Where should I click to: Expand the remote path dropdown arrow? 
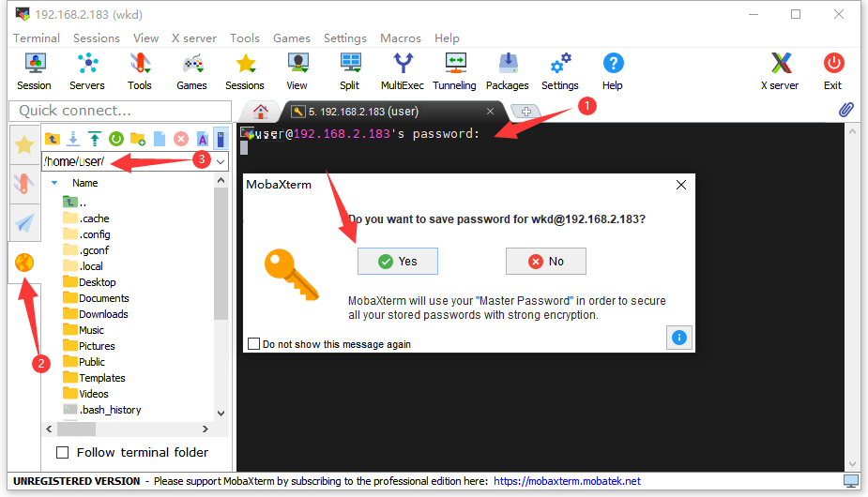[x=221, y=161]
